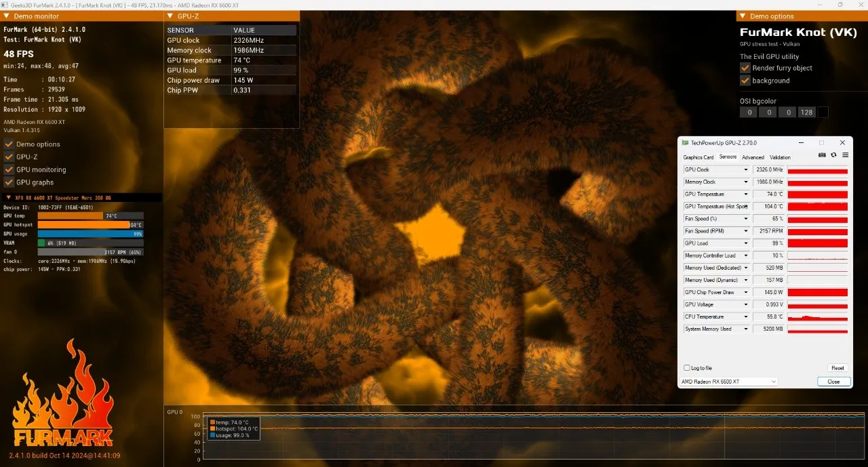Open the Fan Speed (%) dropdown
This screenshot has height=467, width=868.
pyautogui.click(x=746, y=219)
